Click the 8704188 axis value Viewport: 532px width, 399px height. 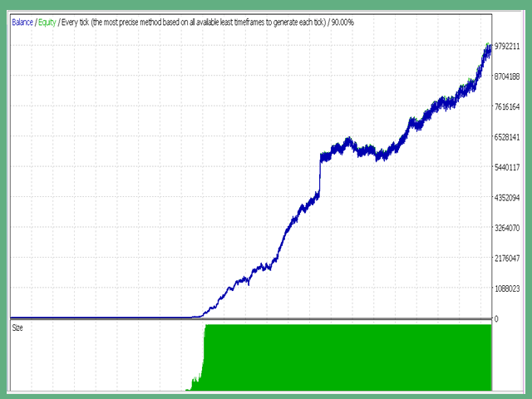pos(507,76)
